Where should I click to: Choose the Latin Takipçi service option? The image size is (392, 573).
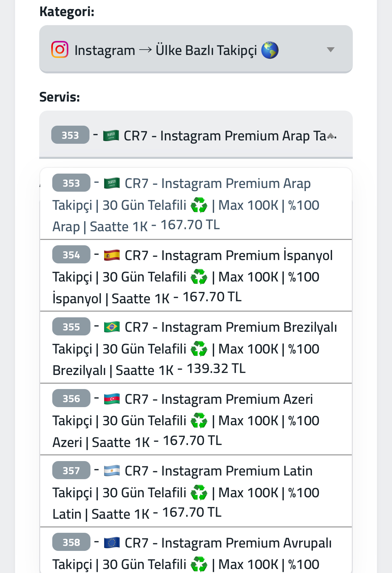[x=196, y=491]
